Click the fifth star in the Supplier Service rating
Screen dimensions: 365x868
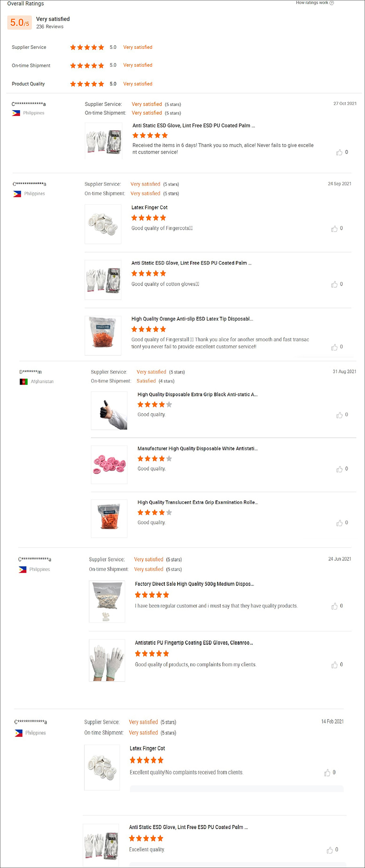102,47
